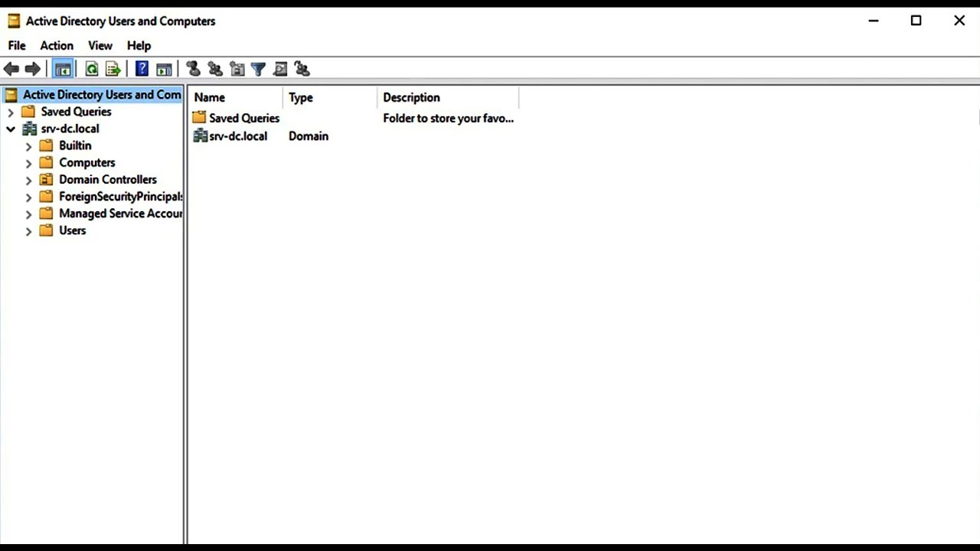
Task: Open the View menu
Action: click(x=100, y=45)
